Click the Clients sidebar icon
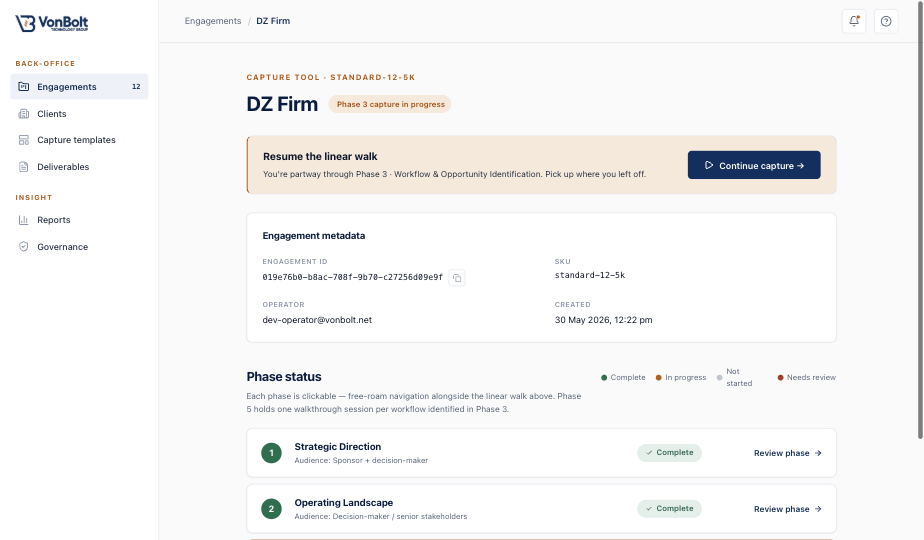924x540 pixels. (24, 114)
